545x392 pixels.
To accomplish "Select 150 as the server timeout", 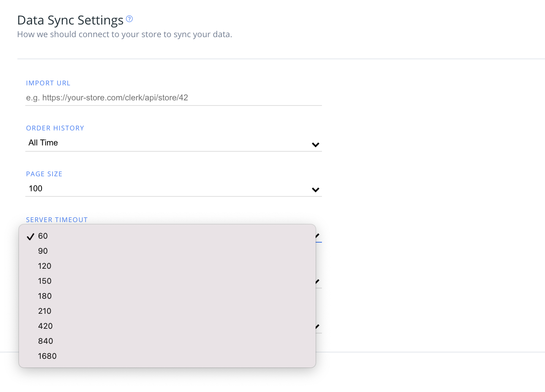I will [44, 281].
